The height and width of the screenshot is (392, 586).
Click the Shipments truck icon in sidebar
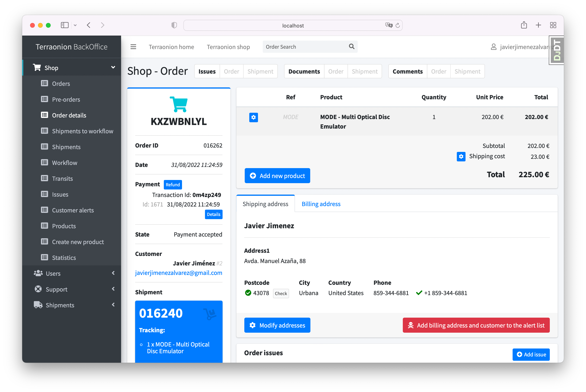click(x=38, y=305)
